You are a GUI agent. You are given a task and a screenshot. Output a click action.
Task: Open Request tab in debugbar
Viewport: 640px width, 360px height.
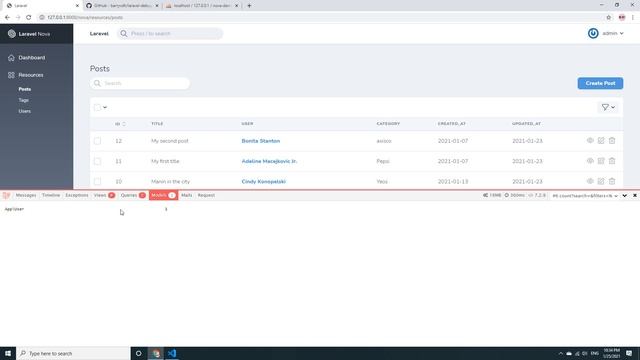coord(206,196)
